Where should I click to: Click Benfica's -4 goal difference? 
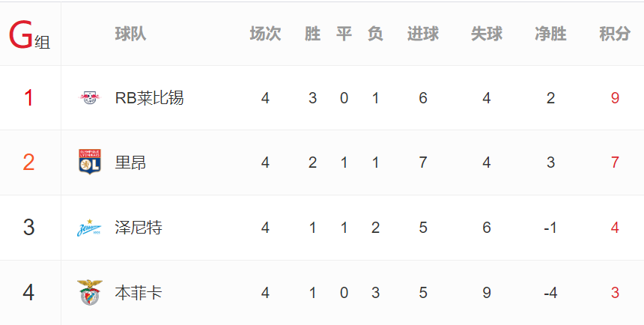click(x=550, y=293)
